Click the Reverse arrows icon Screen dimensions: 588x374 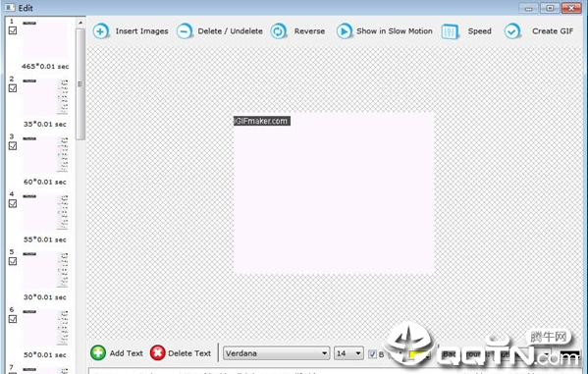278,31
